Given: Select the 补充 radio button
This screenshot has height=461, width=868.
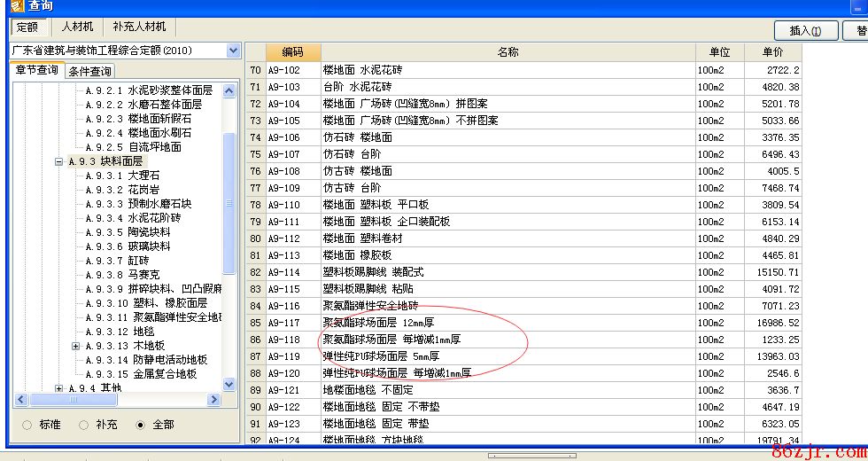Looking at the screenshot, I should [x=84, y=425].
